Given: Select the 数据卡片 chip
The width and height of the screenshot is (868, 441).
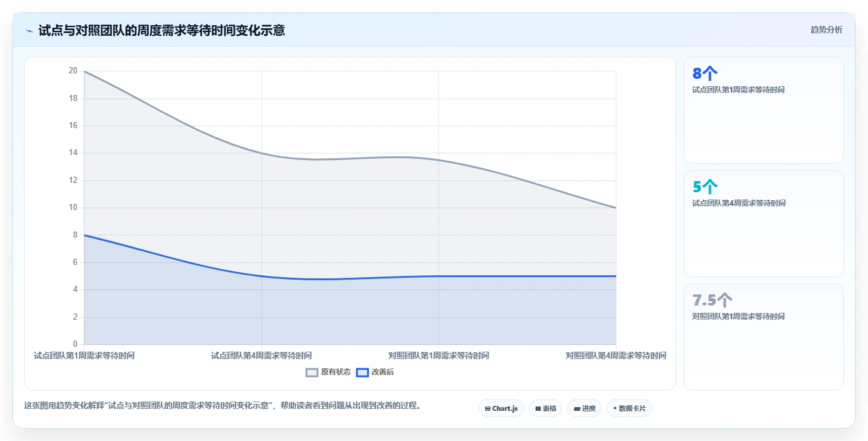Looking at the screenshot, I should point(629,408).
